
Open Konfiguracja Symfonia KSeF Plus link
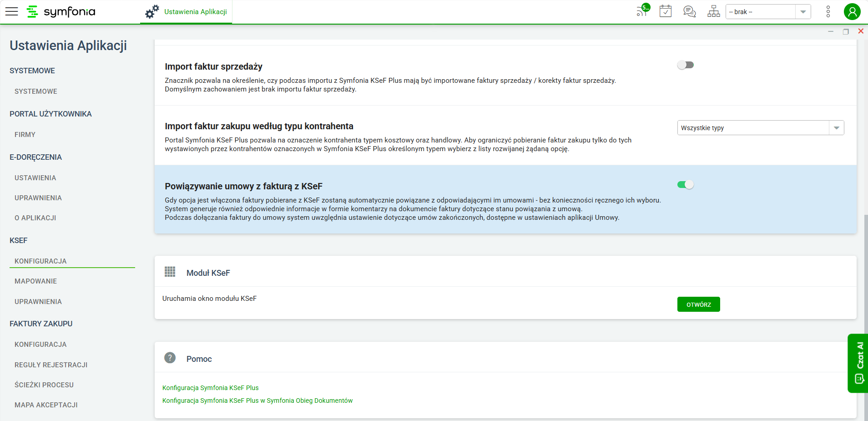click(210, 388)
